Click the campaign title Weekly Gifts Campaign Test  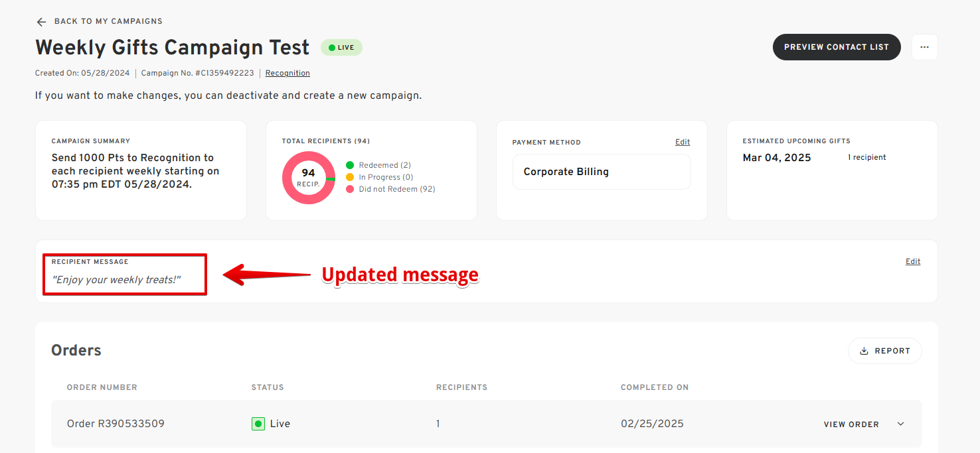[173, 48]
